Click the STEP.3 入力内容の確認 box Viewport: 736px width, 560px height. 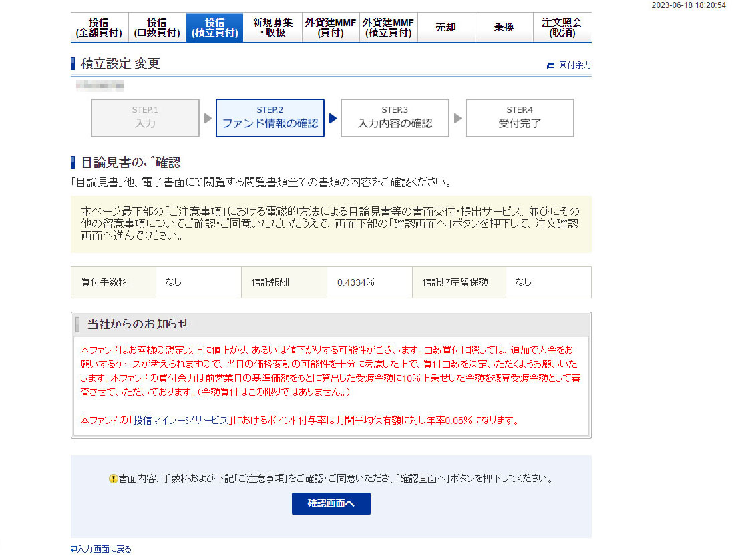[395, 118]
